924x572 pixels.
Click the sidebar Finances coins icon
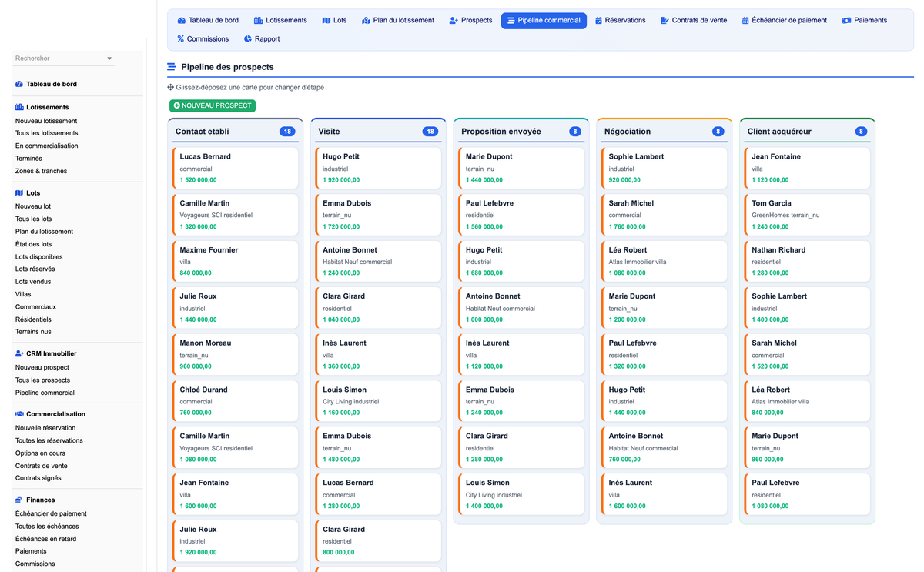(x=19, y=500)
